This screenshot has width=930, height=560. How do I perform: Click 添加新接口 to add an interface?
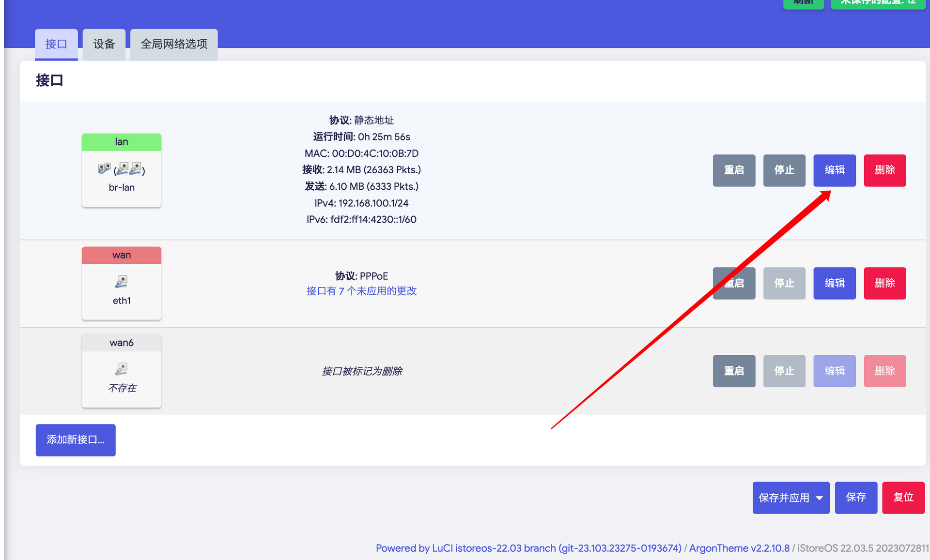76,440
